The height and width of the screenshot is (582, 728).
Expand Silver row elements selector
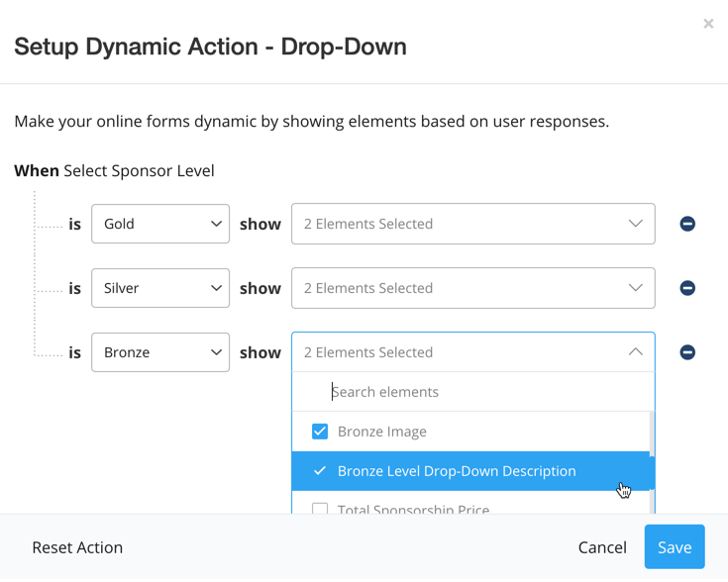tap(473, 288)
